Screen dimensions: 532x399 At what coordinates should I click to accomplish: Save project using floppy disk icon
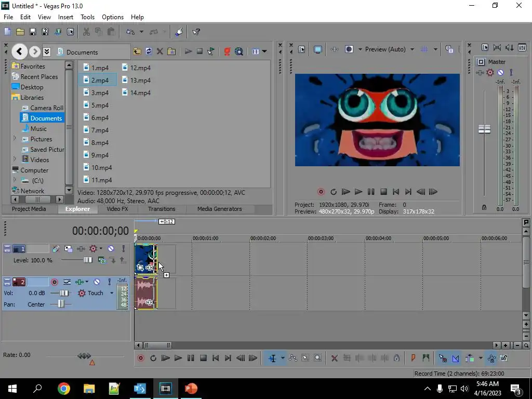33,32
